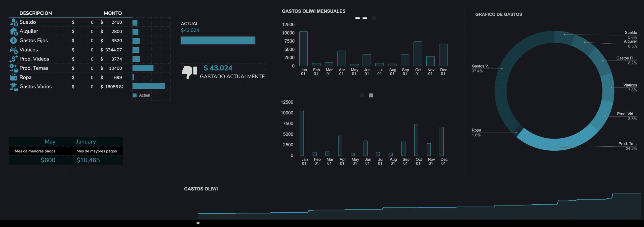The image size is (644, 227).
Task: Select the Gastos Varios amount 16086.82
Action: (x=114, y=87)
